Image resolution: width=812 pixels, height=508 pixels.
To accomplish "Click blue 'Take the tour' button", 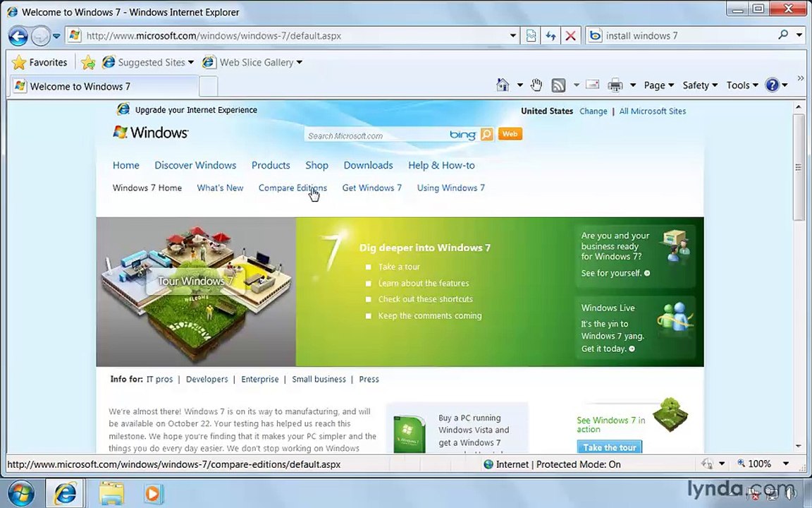I will (610, 447).
